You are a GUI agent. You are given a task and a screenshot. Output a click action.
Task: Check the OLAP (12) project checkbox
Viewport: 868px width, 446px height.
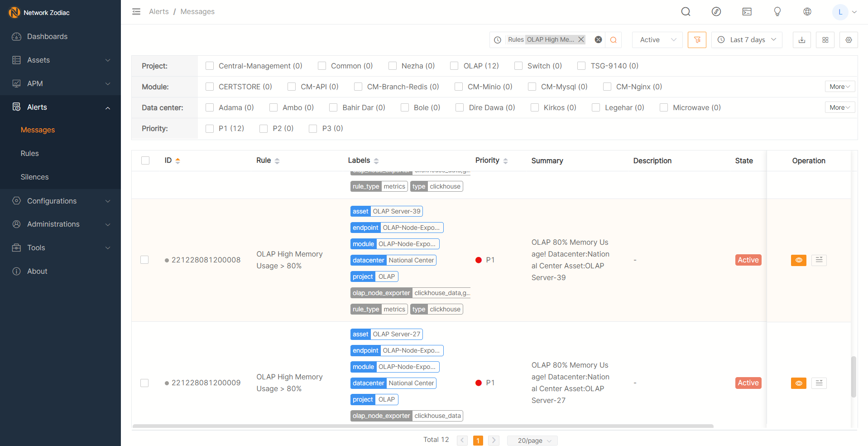pyautogui.click(x=454, y=66)
